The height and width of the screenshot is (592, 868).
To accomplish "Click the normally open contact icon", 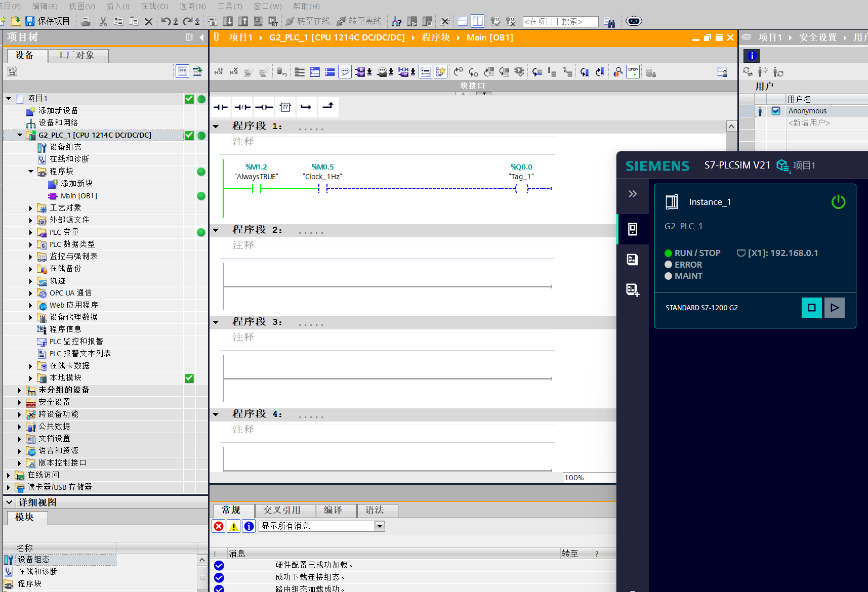I will point(221,107).
